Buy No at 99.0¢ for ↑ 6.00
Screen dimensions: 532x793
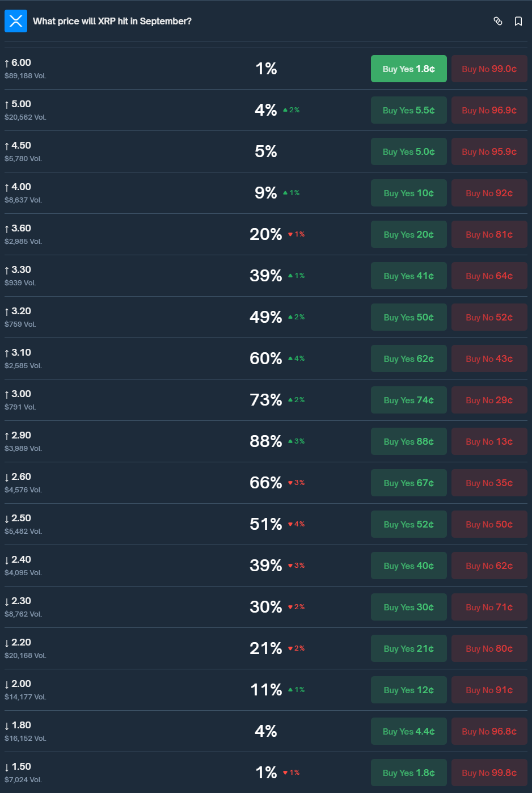[489, 69]
